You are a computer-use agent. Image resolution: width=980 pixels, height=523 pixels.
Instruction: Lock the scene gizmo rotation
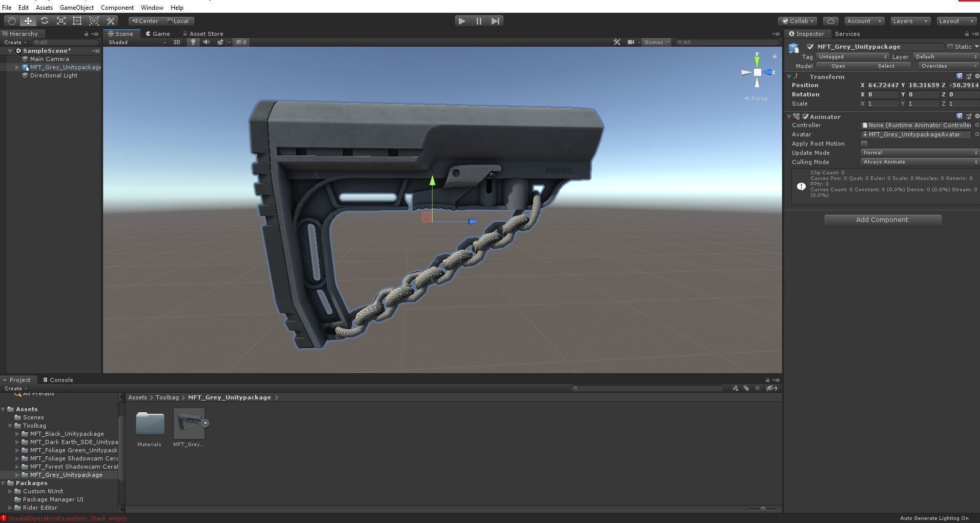click(774, 55)
